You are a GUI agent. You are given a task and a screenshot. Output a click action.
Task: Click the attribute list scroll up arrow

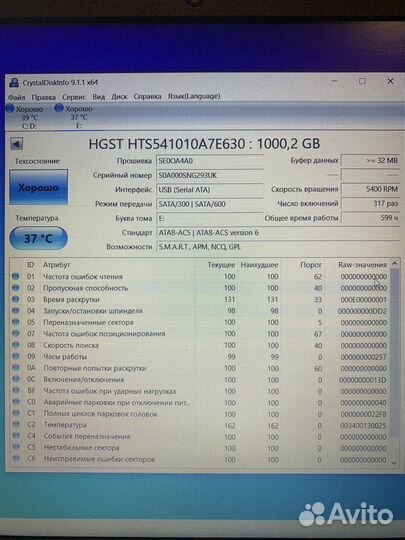pos(395,263)
